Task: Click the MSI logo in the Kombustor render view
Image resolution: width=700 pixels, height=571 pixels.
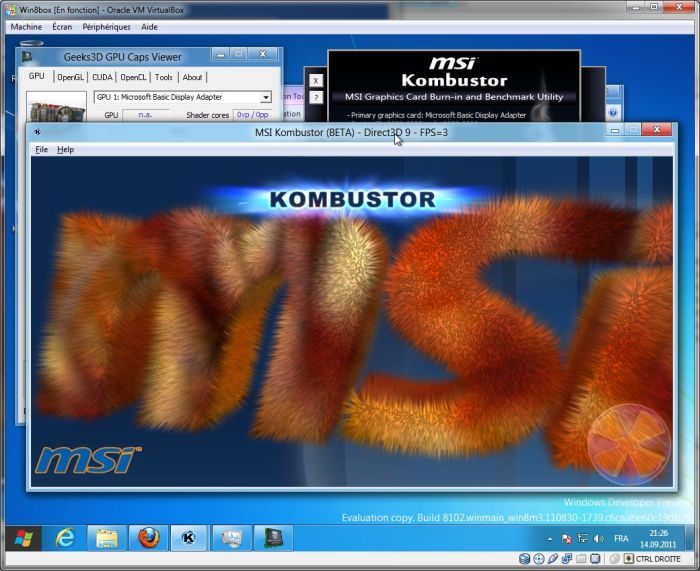Action: pos(88,459)
